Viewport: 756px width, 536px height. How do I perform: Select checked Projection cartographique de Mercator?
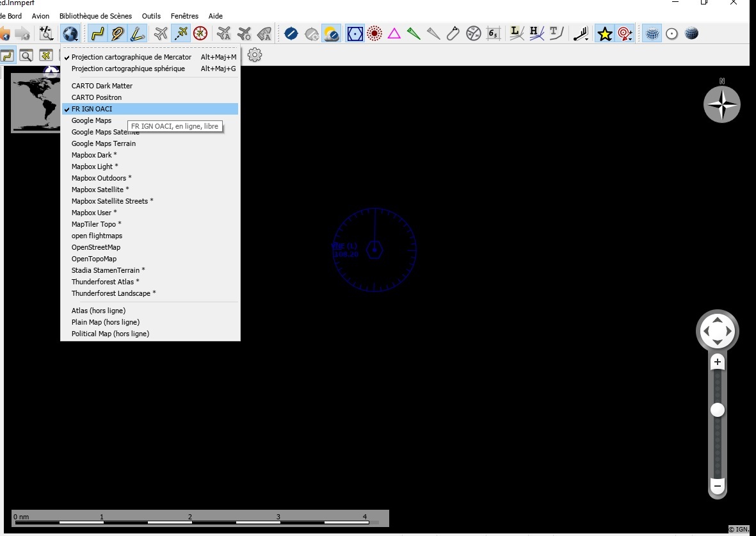[131, 57]
